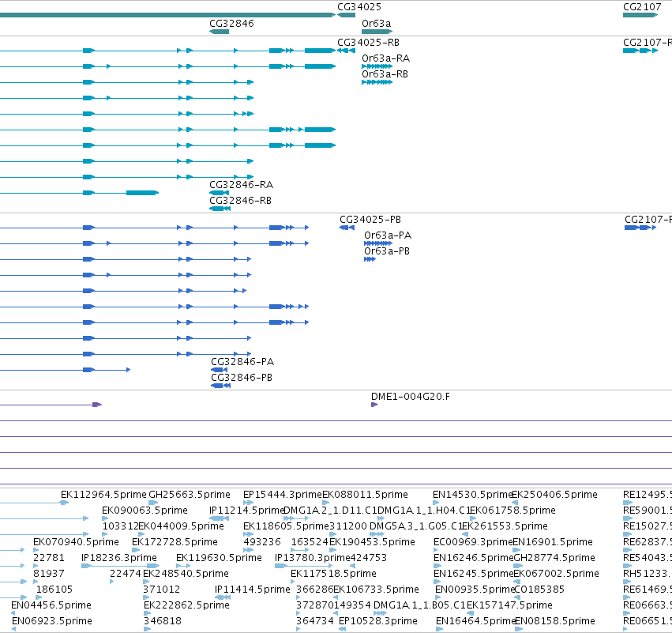Select the IP11214.5prime EST label
This screenshot has width=672, height=633.
(247, 511)
